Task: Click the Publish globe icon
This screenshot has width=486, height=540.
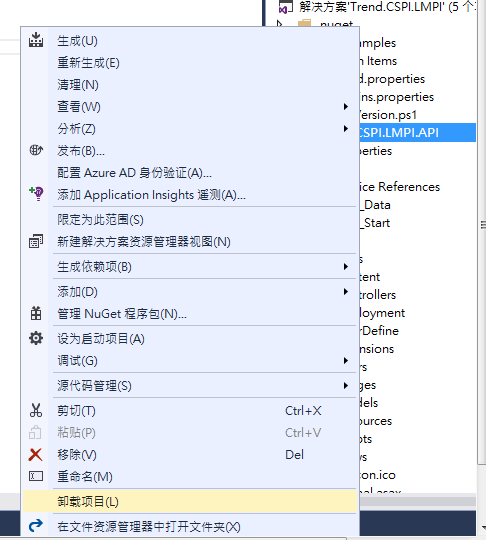Action: tap(36, 150)
